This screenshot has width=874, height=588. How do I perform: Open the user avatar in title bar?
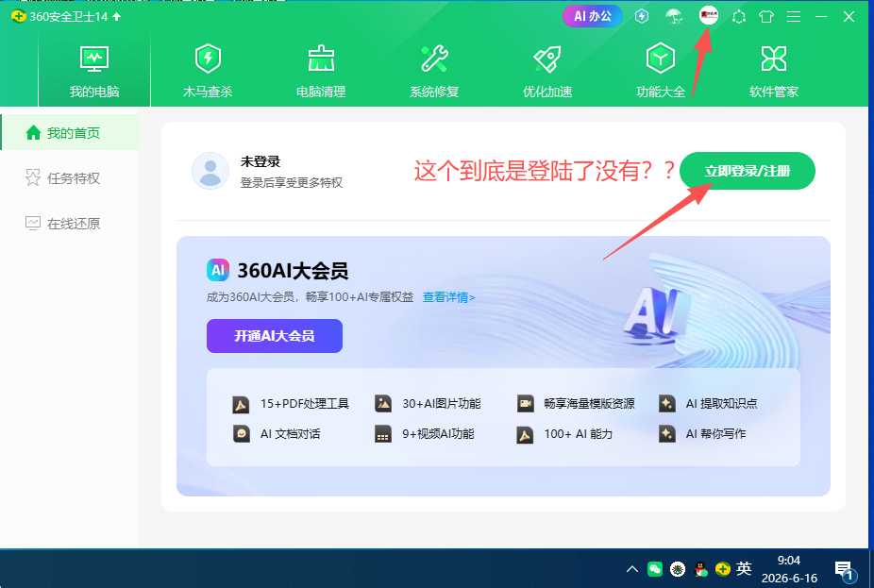[709, 15]
